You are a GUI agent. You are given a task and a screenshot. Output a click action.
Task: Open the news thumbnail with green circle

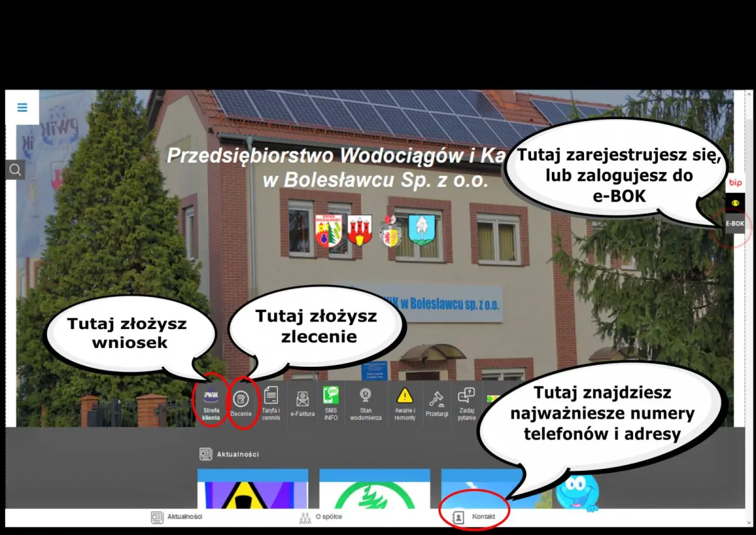tap(374, 489)
